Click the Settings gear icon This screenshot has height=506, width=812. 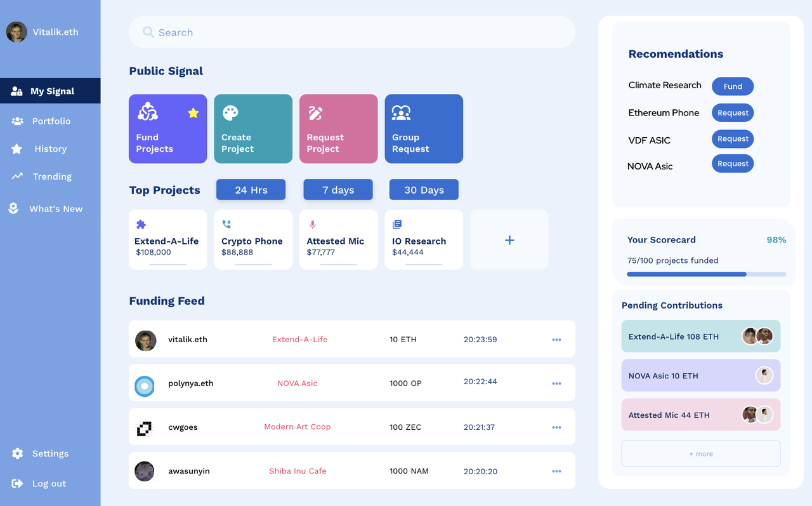coord(17,453)
